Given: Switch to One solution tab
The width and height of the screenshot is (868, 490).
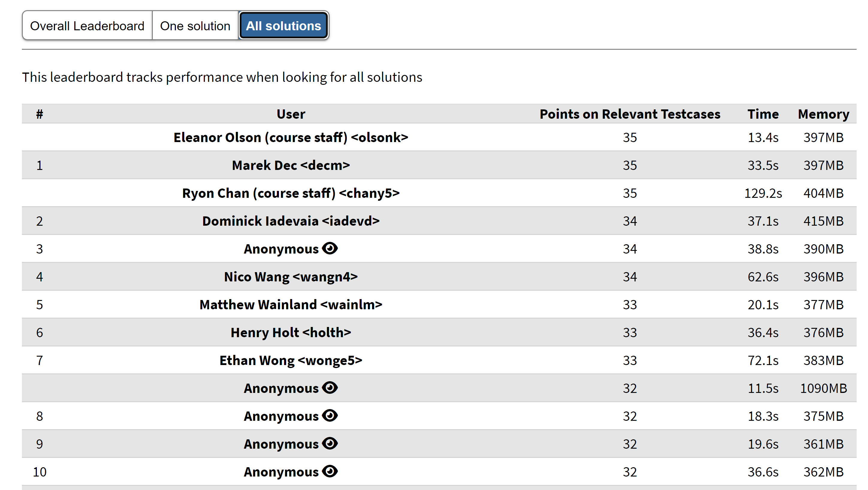Looking at the screenshot, I should [x=195, y=25].
